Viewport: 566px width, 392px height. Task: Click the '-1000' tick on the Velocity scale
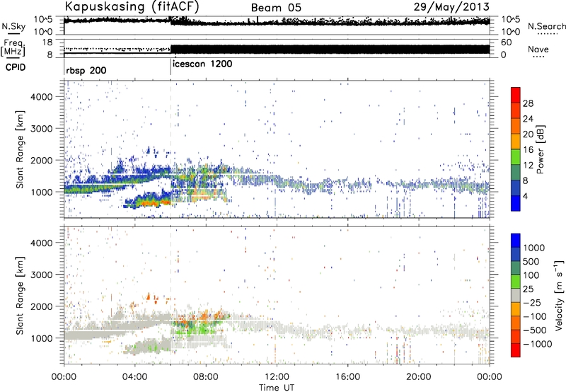538,344
